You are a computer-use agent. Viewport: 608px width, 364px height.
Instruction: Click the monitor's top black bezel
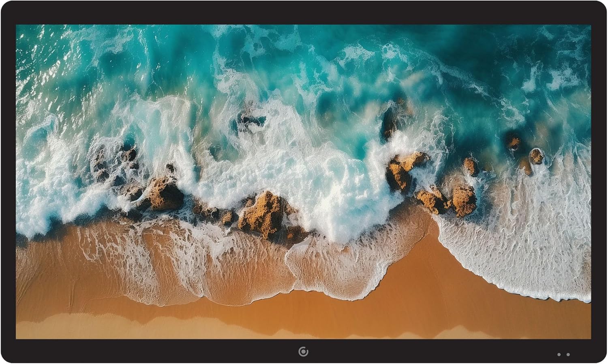point(304,12)
